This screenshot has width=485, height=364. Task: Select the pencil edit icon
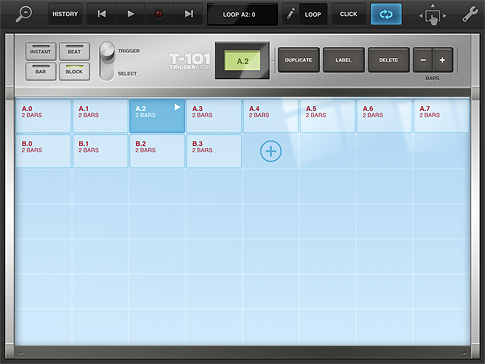pos(291,14)
